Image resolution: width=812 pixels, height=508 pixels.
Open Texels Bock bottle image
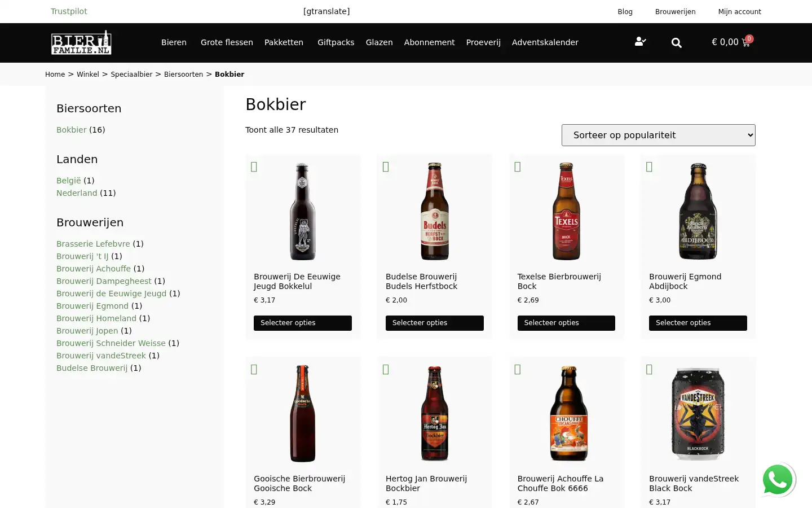click(566, 212)
